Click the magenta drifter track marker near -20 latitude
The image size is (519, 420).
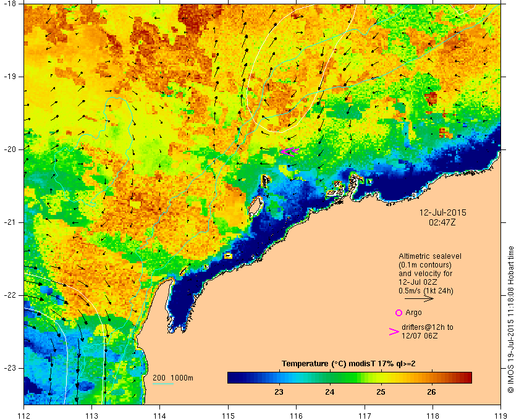point(290,151)
